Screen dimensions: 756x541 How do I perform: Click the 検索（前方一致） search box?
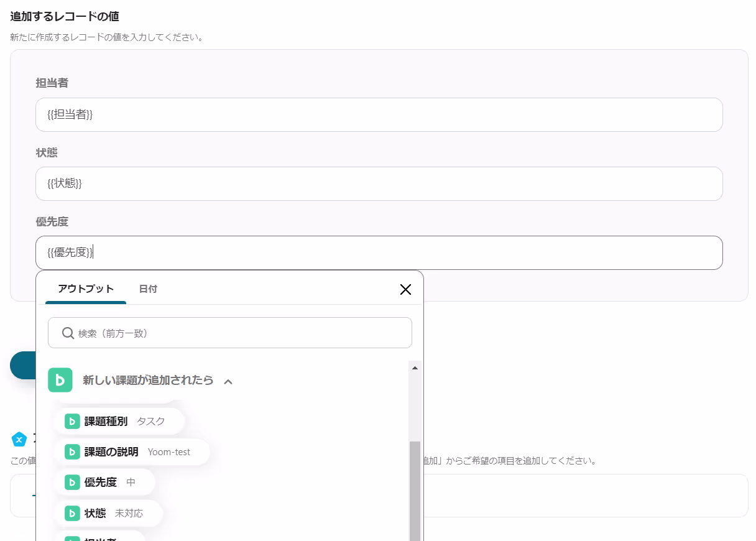click(x=230, y=333)
